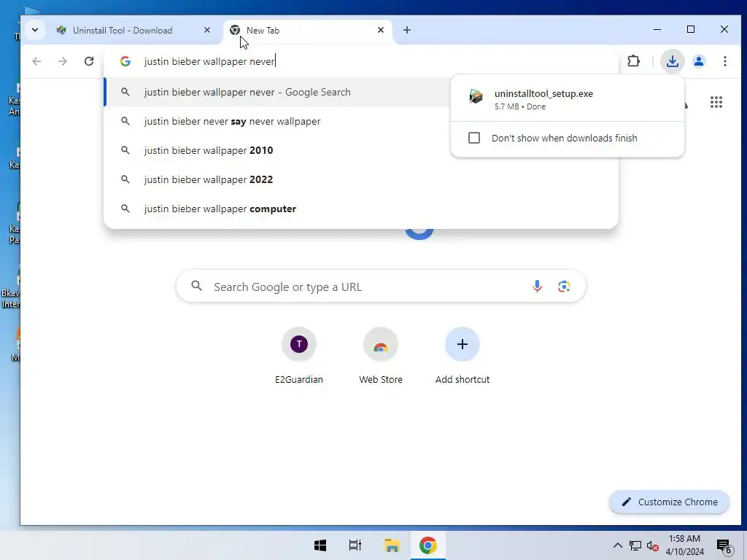
Task: Open Google Lens image search
Action: click(x=564, y=286)
